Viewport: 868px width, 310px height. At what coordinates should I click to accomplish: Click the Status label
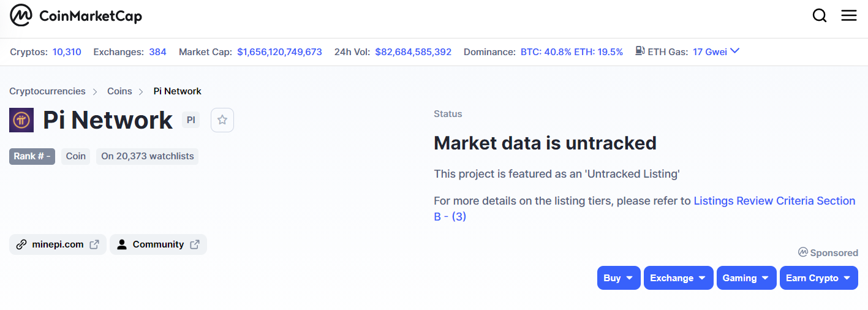(448, 114)
